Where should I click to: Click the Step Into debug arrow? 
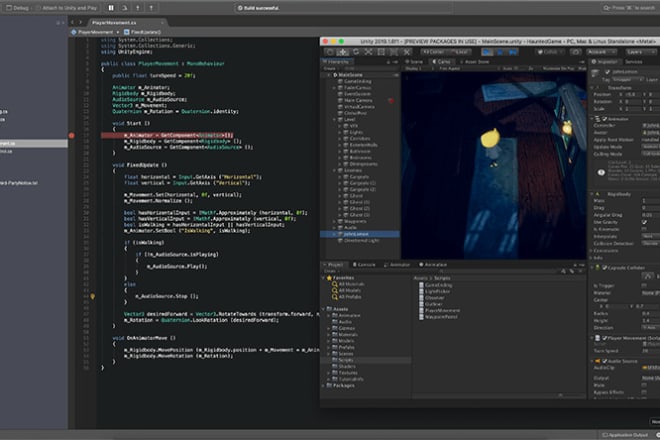point(138,8)
